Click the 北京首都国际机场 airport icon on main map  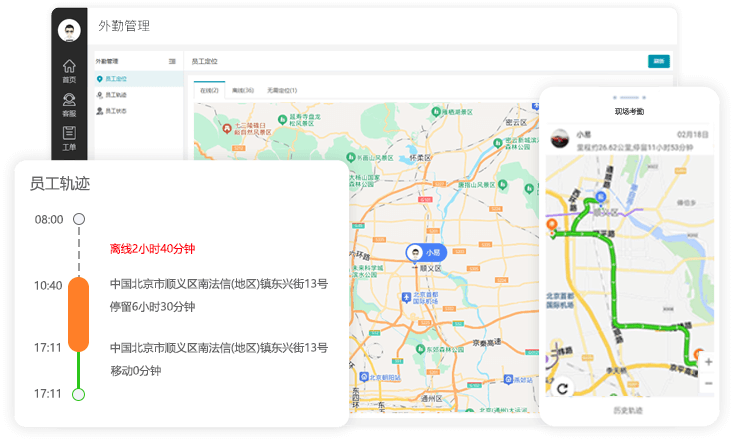pyautogui.click(x=406, y=297)
